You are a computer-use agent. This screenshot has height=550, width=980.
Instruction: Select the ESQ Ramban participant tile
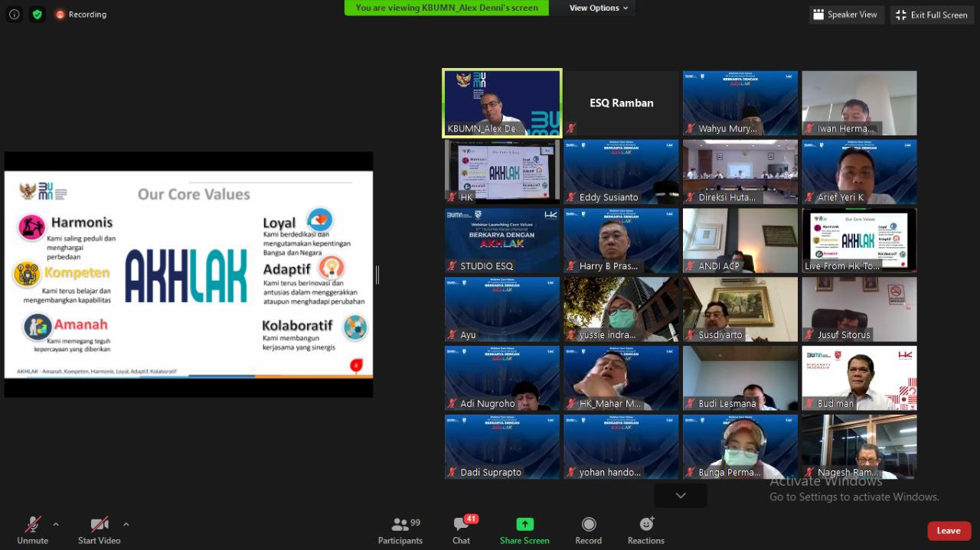coord(621,103)
